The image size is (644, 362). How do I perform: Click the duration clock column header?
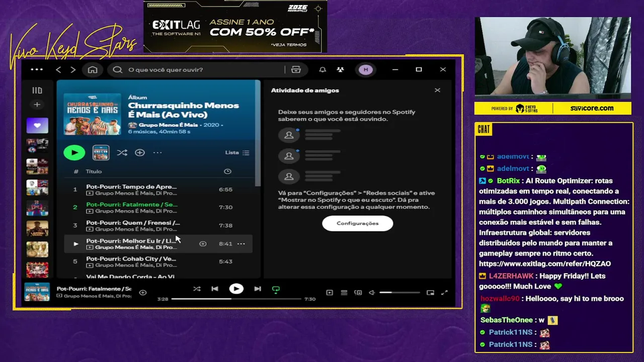(x=227, y=171)
